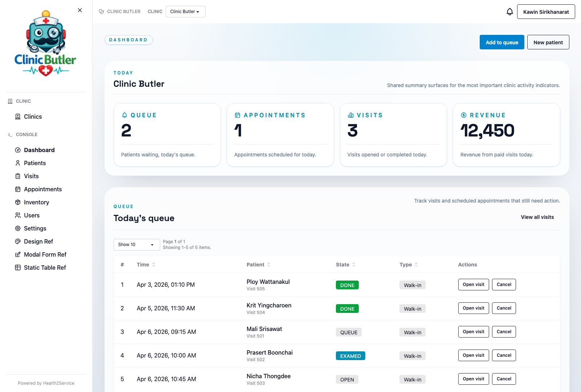Click the Add to queue button
The width and height of the screenshot is (581, 392).
[x=501, y=42]
